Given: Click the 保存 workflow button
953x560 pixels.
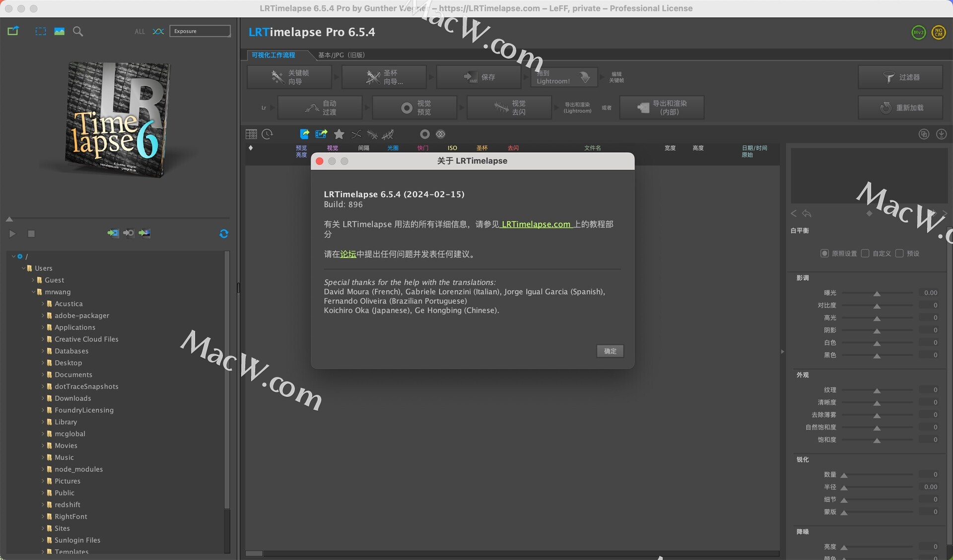Looking at the screenshot, I should point(479,77).
